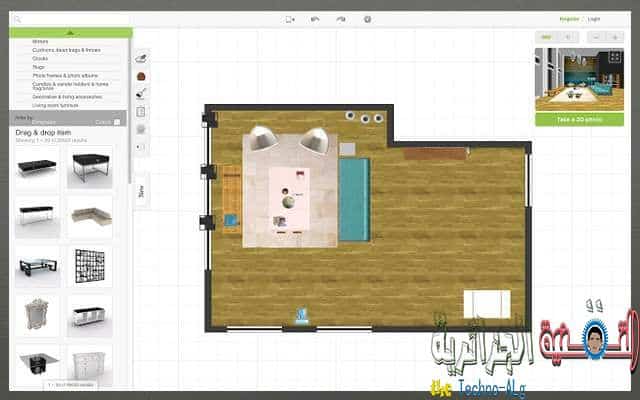Toggle the Colors checkbox in filter bar
This screenshot has height=400, width=640.
tap(117, 122)
